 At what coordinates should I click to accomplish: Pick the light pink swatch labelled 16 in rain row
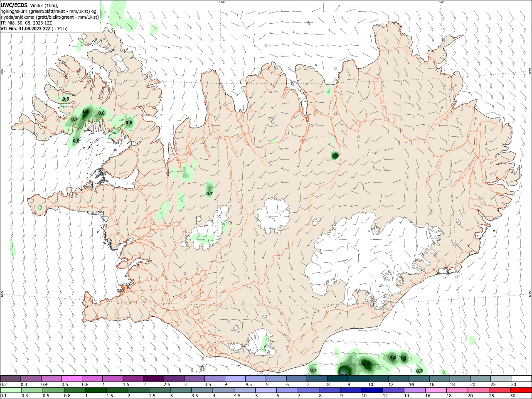436,390
